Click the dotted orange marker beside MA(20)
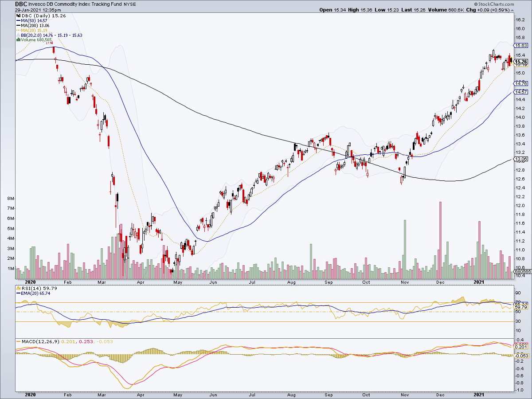The image size is (532, 399). (x=18, y=30)
